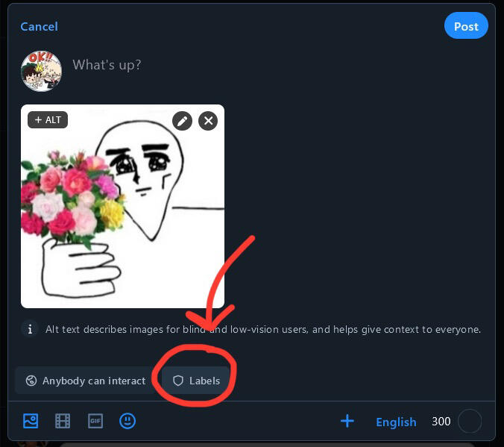
Task: Edit the attached image with the pencil icon
Action: [182, 120]
